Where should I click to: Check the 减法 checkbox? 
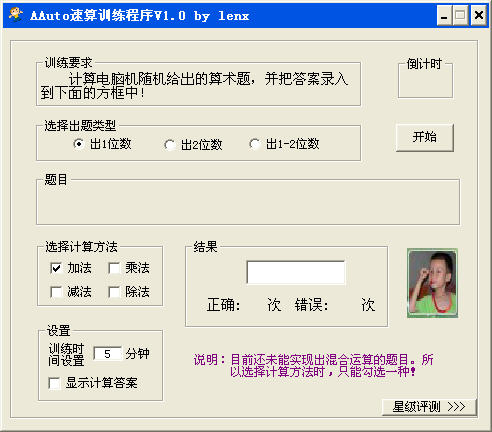[56, 292]
